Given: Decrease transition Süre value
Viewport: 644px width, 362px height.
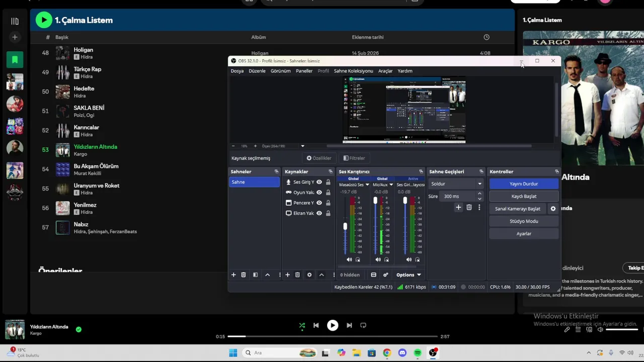Looking at the screenshot, I should (479, 199).
